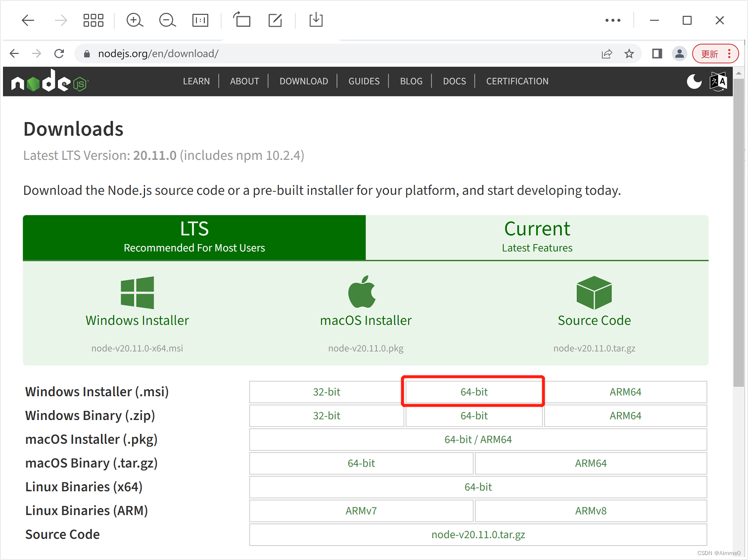This screenshot has height=560, width=748.
Task: Select the LTS tab
Action: 194,237
